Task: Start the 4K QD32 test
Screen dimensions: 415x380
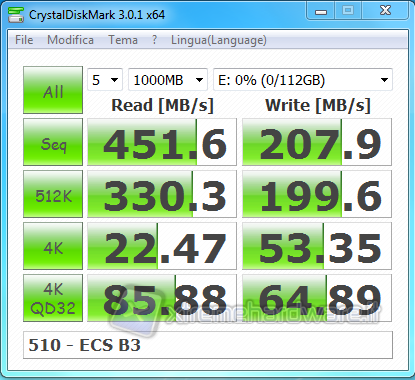Action: coord(53,298)
